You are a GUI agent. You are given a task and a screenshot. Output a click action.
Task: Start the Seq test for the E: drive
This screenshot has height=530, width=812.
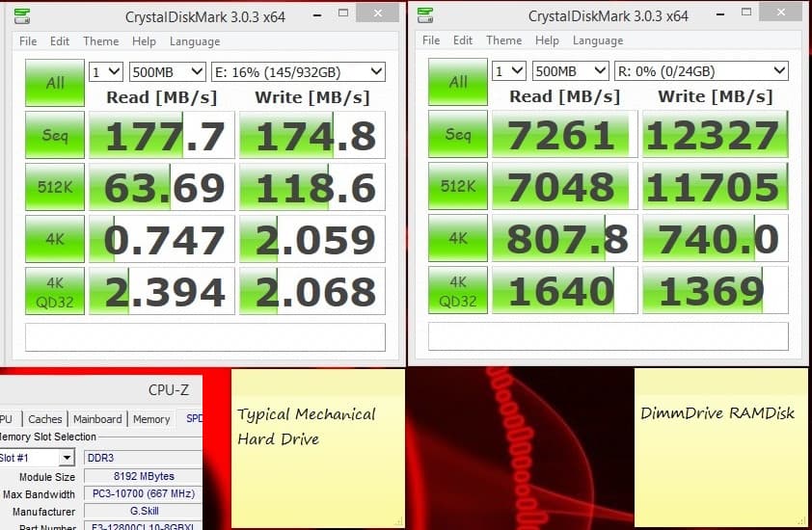[x=55, y=136]
